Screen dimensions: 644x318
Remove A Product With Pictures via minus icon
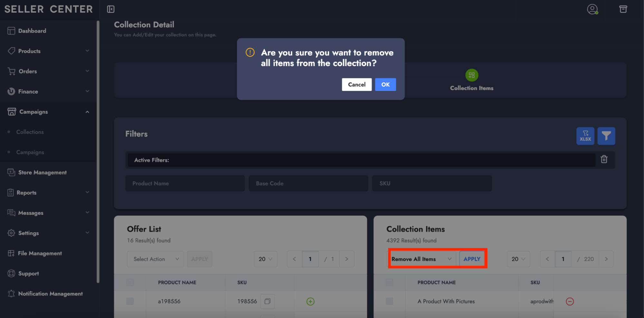coord(570,301)
